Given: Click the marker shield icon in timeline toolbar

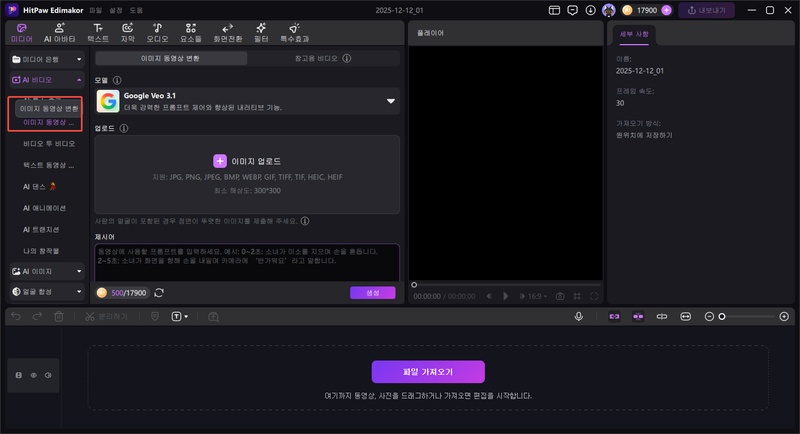Looking at the screenshot, I should (155, 317).
